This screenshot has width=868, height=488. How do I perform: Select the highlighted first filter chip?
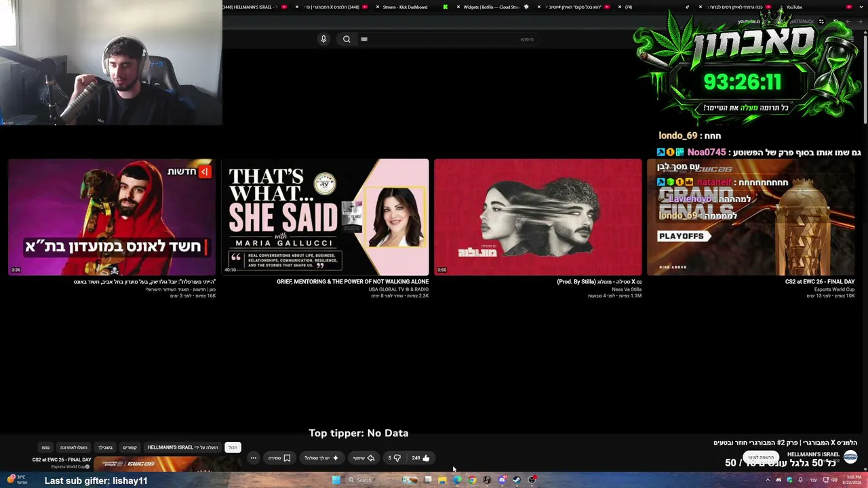(x=233, y=447)
